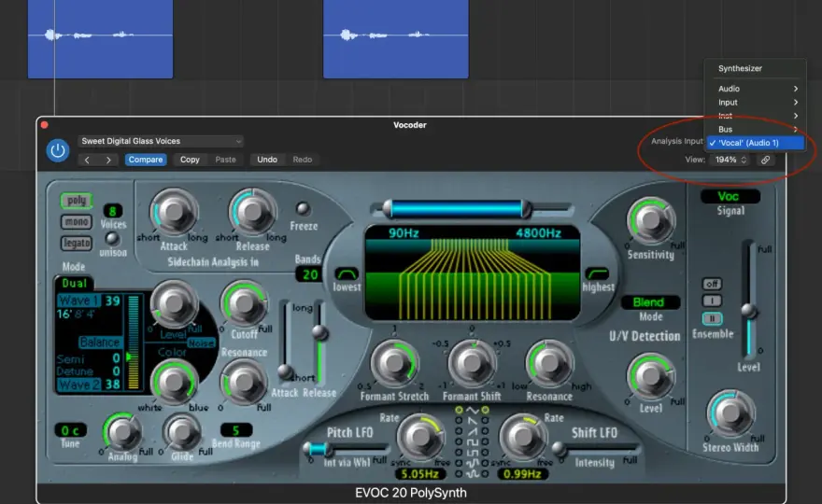Screen dimensions: 822x504
Task: Turn Ensemble off
Action: click(x=712, y=284)
